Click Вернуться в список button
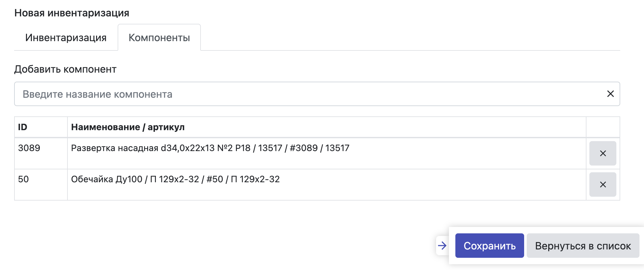The image size is (644, 270). click(583, 246)
